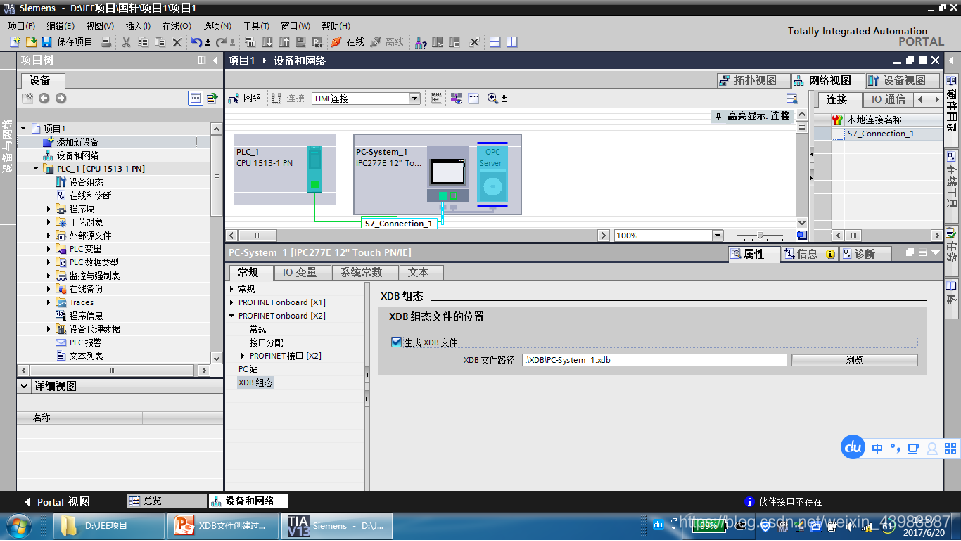Open the 视图(V) menu
961x541 pixels.
click(x=100, y=26)
